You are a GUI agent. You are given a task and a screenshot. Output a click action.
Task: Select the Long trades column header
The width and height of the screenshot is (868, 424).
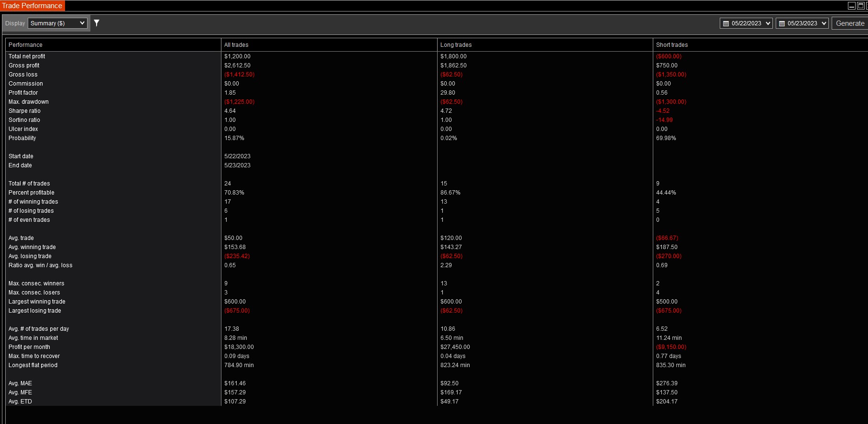[x=545, y=44]
